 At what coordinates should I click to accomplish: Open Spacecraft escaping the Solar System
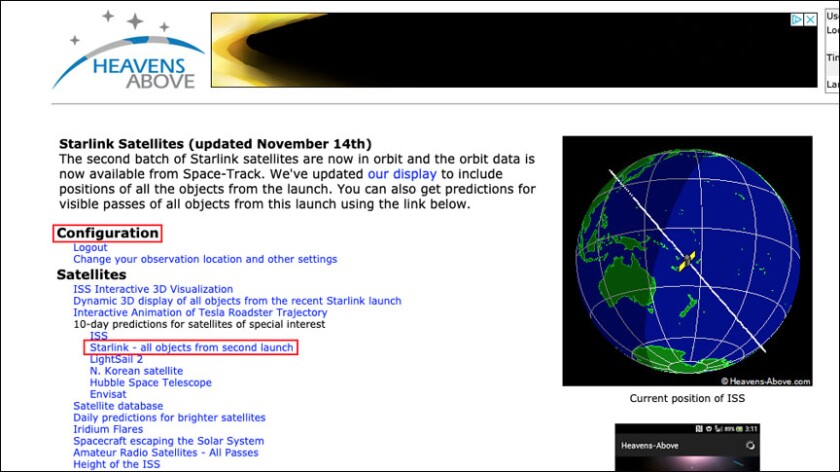click(169, 441)
